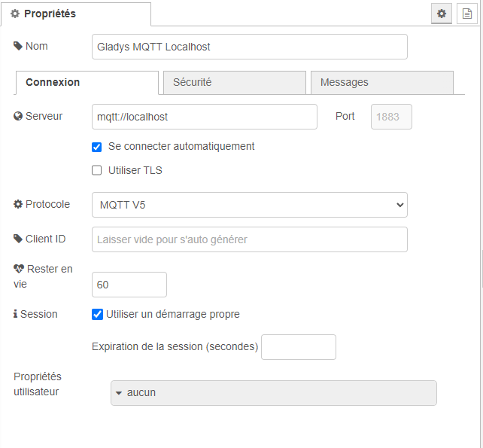Uncheck Utiliser un démarrage propre
The width and height of the screenshot is (483, 448).
(97, 314)
